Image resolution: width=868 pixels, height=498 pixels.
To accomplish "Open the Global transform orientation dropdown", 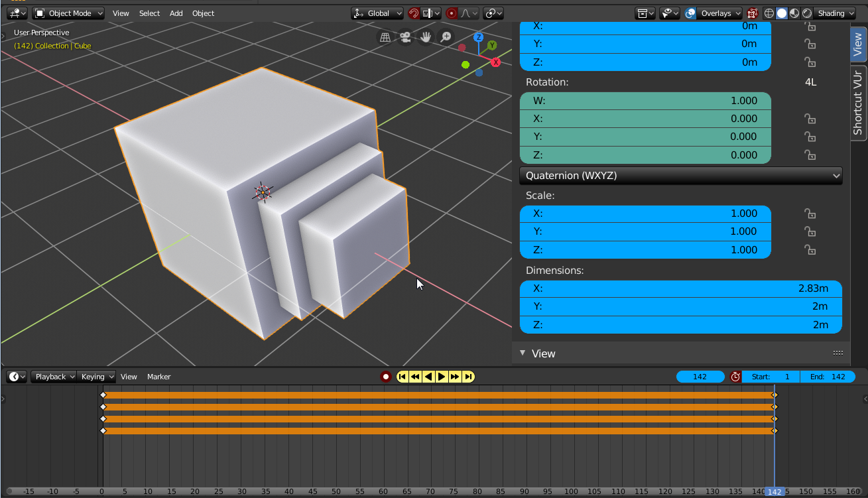I will [x=377, y=13].
